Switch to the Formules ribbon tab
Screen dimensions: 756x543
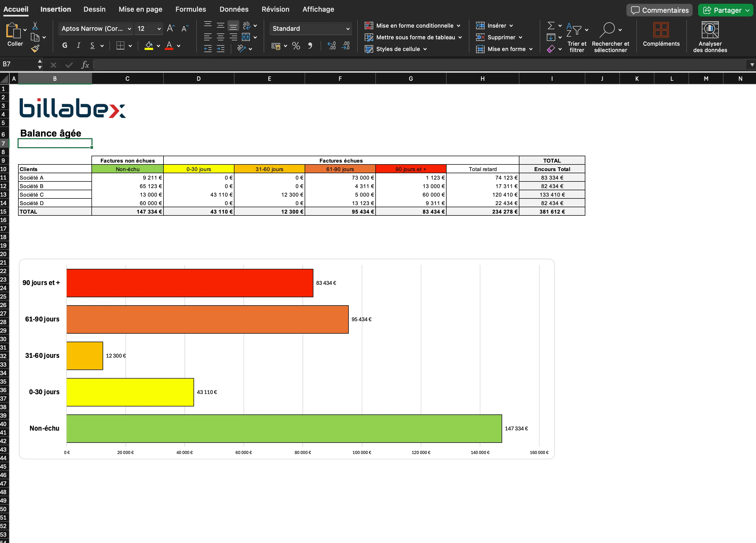(190, 9)
